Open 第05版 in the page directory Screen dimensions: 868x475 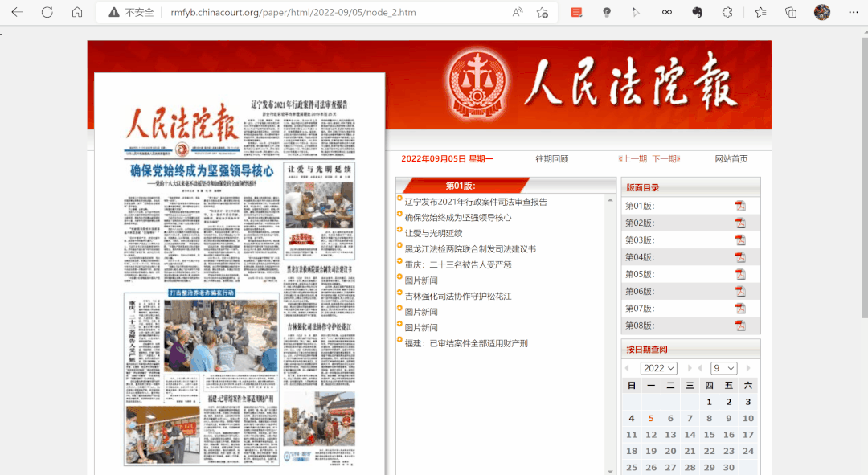[x=640, y=275]
